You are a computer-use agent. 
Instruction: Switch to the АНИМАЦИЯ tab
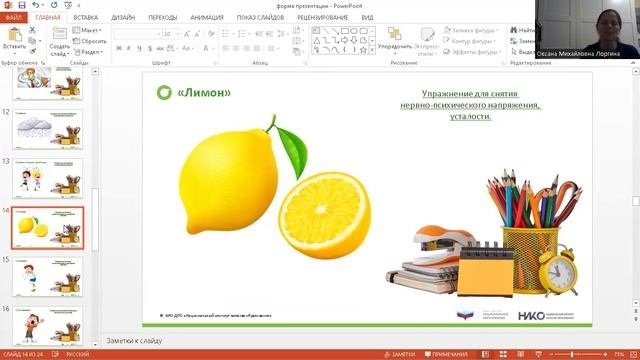point(207,18)
